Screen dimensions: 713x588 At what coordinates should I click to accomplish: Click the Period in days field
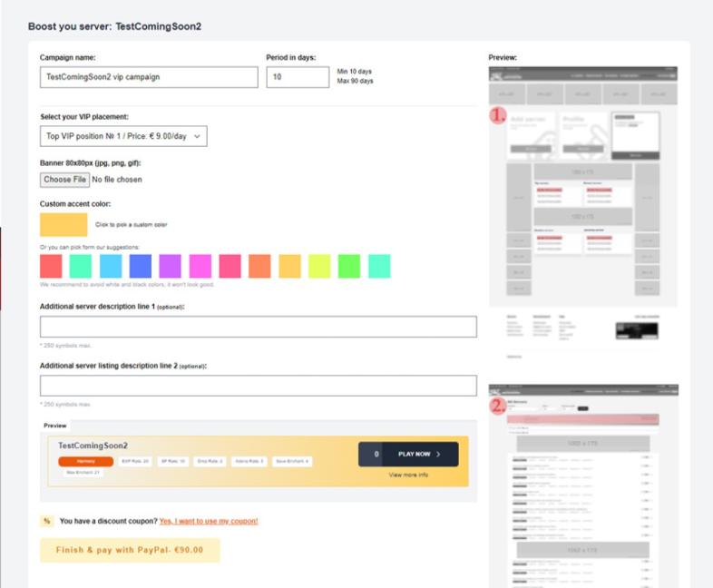pos(298,77)
